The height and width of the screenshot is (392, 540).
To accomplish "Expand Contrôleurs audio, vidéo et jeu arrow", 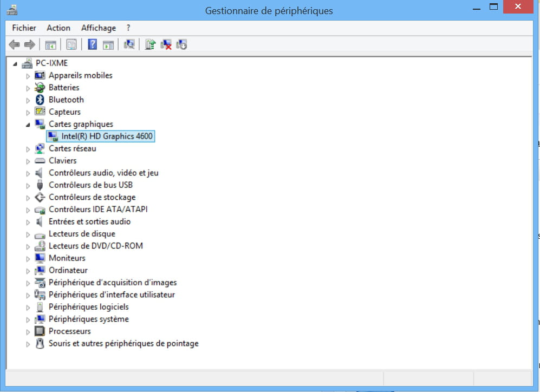I will pyautogui.click(x=28, y=173).
